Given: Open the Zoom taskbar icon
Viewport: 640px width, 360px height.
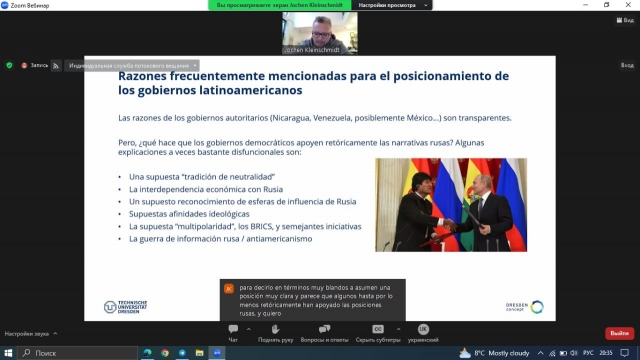Looking at the screenshot, I should (x=217, y=353).
